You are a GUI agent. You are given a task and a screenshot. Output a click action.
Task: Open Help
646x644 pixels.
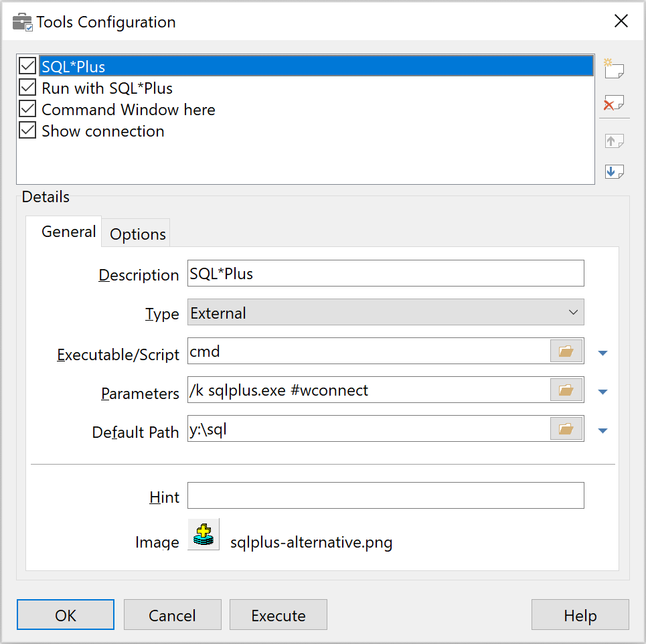pos(580,615)
